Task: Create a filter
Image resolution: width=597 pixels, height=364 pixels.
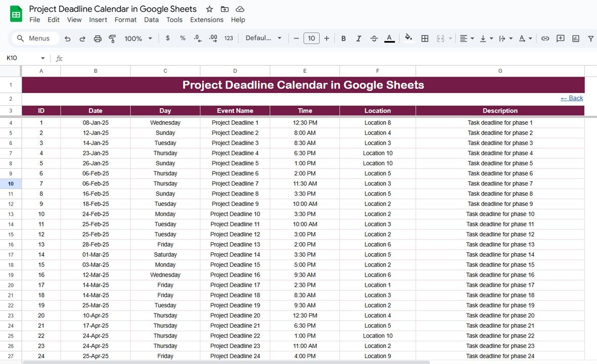Action: 590,38
